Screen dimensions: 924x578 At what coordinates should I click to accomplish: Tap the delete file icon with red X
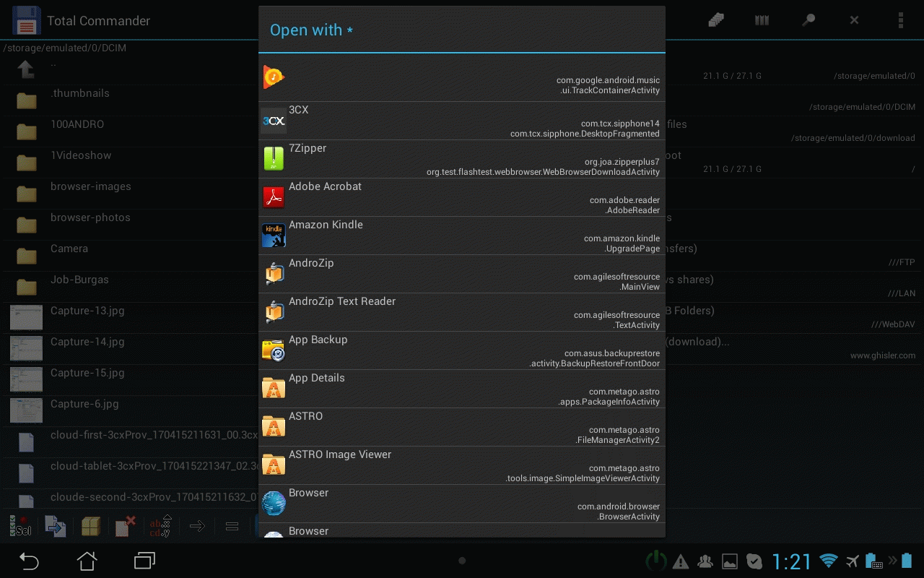126,526
